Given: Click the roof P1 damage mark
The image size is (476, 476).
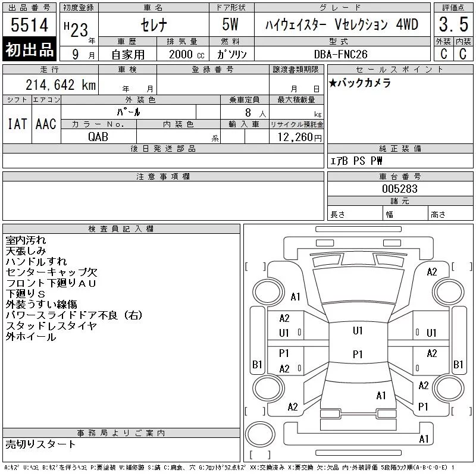Looking at the screenshot, I should point(358,354).
